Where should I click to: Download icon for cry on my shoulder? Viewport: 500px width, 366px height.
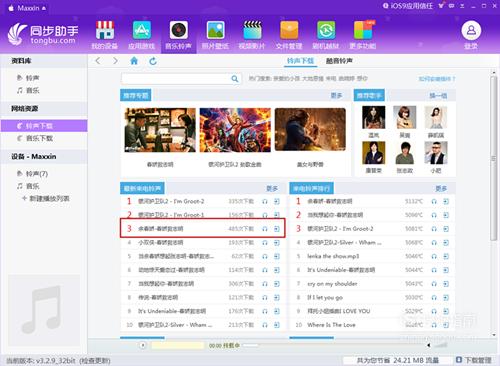click(446, 284)
